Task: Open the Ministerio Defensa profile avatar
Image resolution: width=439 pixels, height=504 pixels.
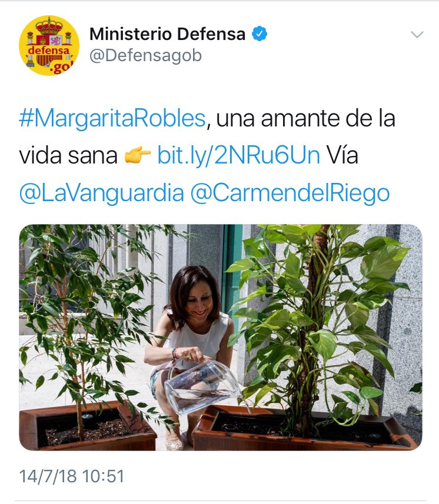Action: [x=49, y=46]
